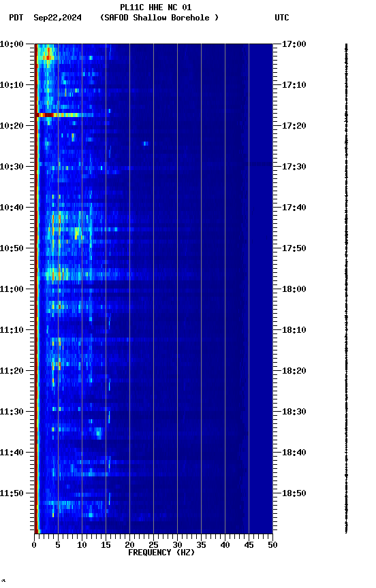Click the 10:00 PDT time label
The height and width of the screenshot is (588, 376).
[x=12, y=44]
